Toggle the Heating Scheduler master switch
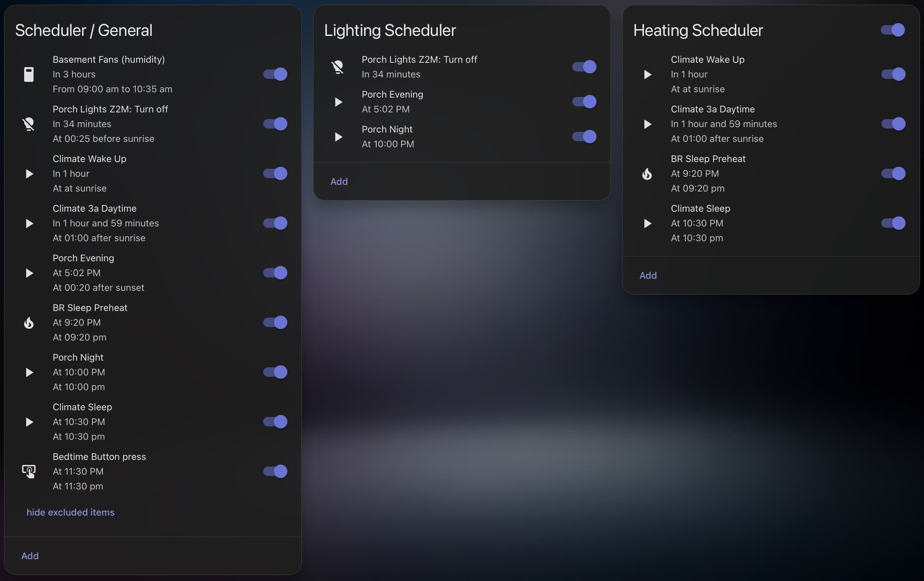The height and width of the screenshot is (581, 924). (x=893, y=30)
